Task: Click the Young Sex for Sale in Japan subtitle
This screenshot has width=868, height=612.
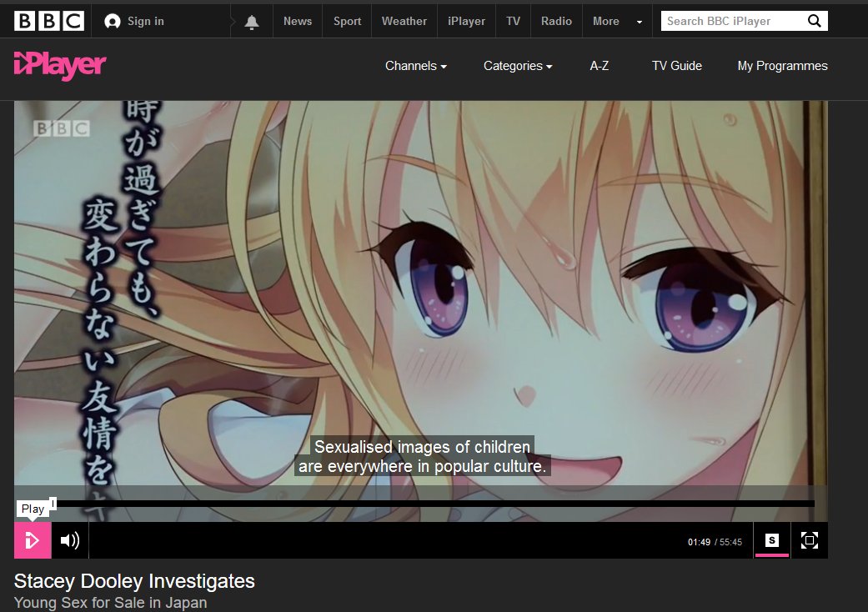Action: point(110,603)
